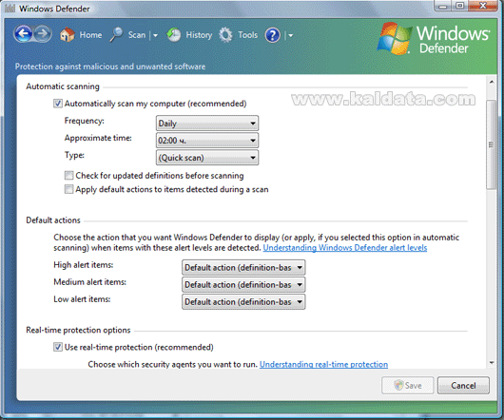Image resolution: width=504 pixels, height=420 pixels.
Task: Open the Approximate time dropdown
Action: point(207,141)
